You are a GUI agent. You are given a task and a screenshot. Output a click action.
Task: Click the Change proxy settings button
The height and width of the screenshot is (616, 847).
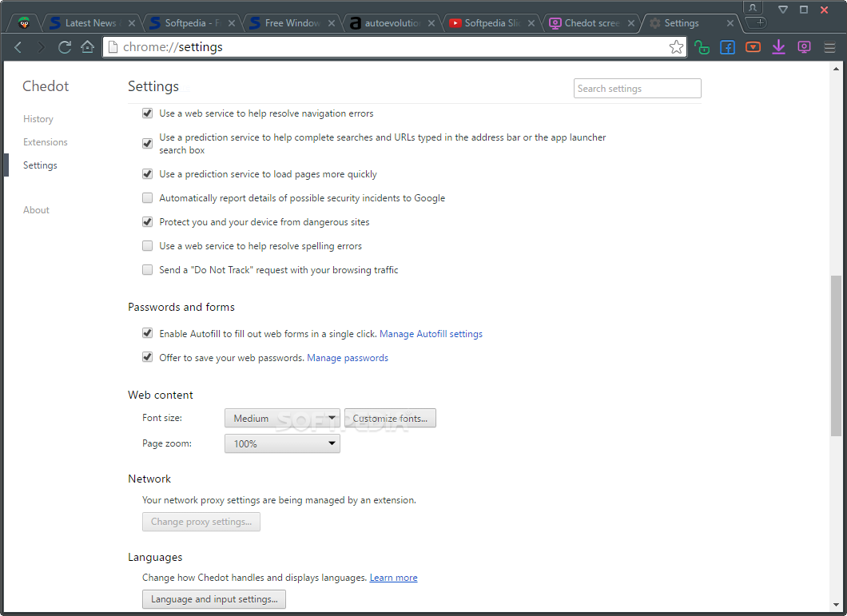click(x=201, y=522)
